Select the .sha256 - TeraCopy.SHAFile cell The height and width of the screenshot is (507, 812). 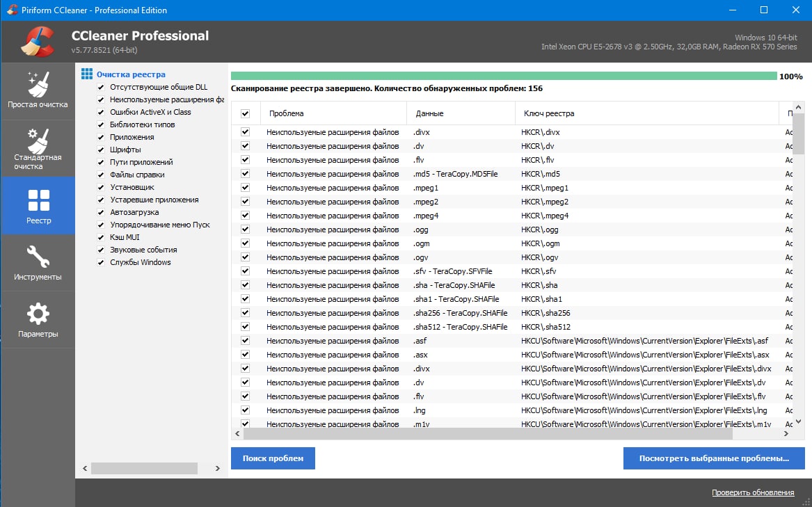click(x=460, y=313)
